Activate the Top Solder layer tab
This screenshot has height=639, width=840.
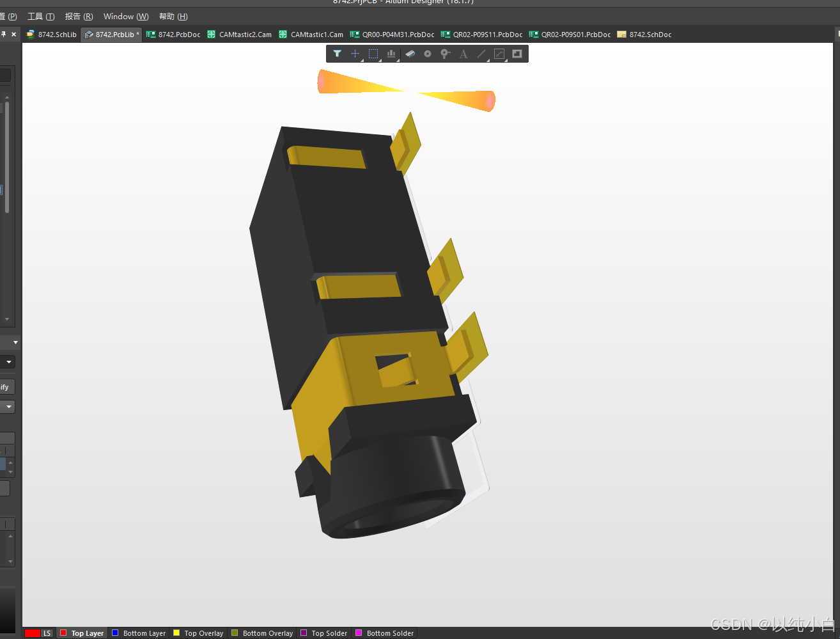[x=329, y=633]
